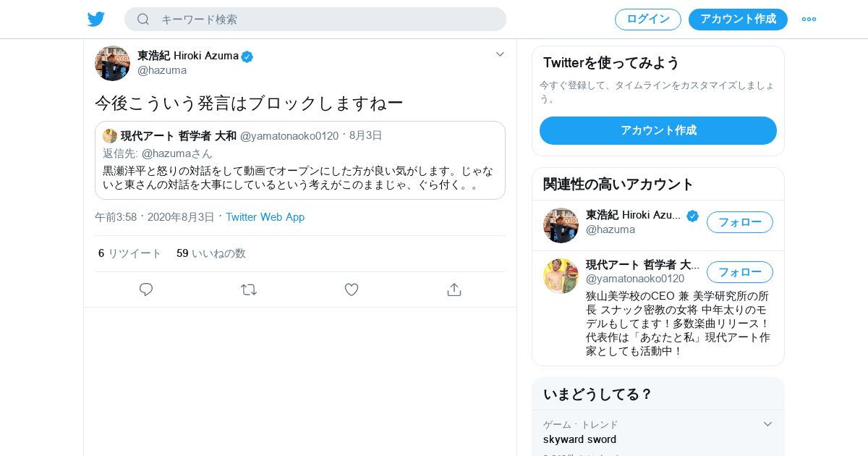The width and height of the screenshot is (868, 456).
Task: Expand the skyward sword trend options
Action: click(x=768, y=424)
